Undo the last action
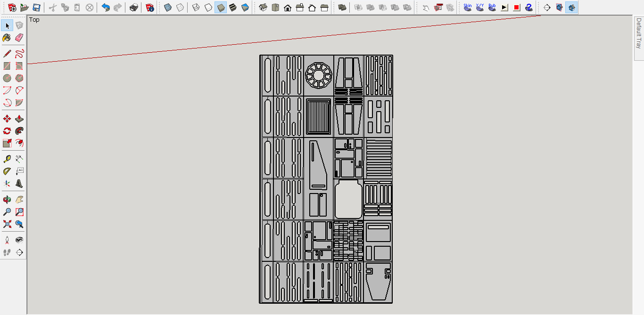The image size is (644, 315). (106, 8)
